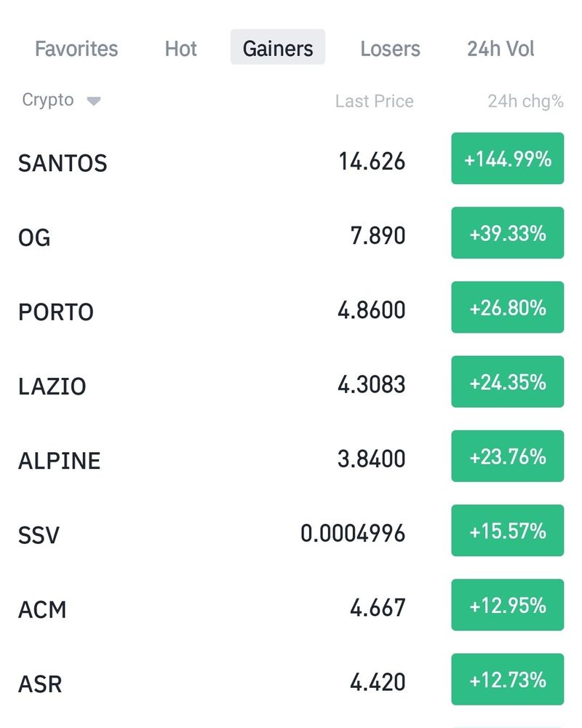582x728 pixels.
Task: Tap the ASR +12.73% change badge
Action: click(507, 679)
